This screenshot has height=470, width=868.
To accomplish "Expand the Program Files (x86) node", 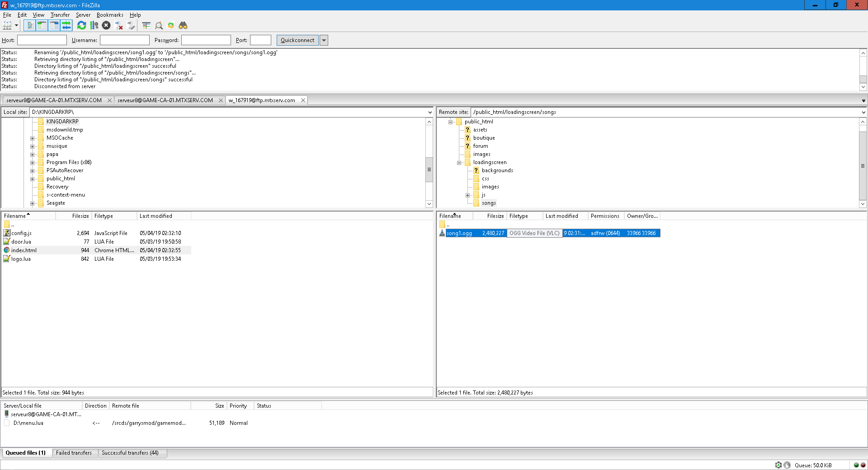I will click(x=32, y=163).
